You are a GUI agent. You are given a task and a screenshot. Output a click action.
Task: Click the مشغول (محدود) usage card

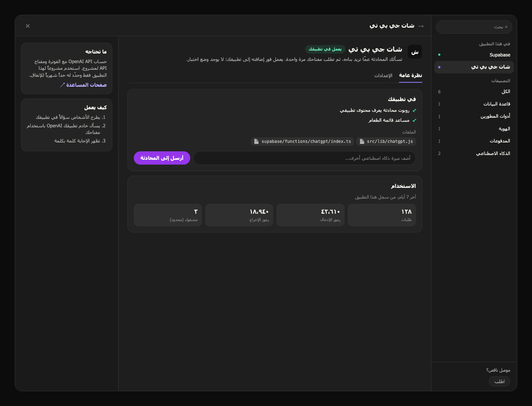click(168, 215)
